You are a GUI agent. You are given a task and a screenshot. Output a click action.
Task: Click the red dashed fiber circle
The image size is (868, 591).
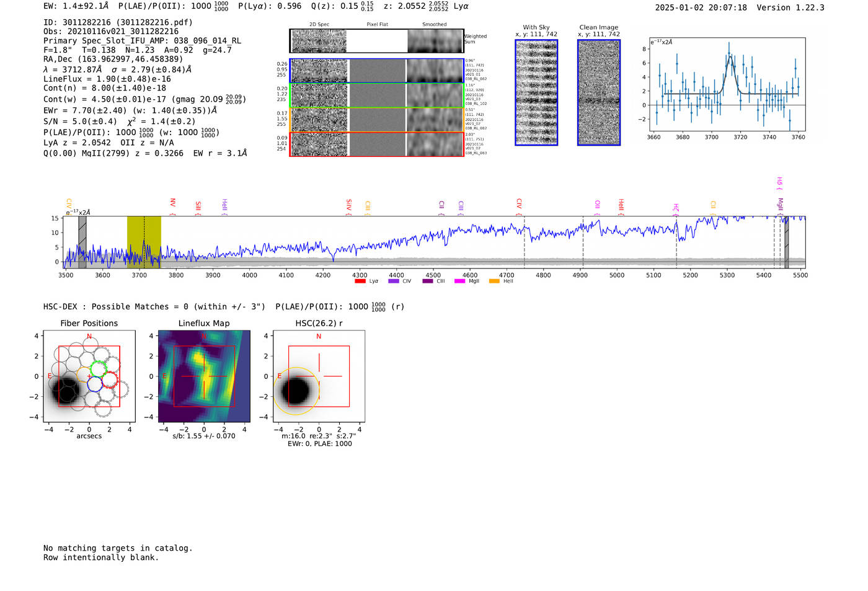pos(110,380)
